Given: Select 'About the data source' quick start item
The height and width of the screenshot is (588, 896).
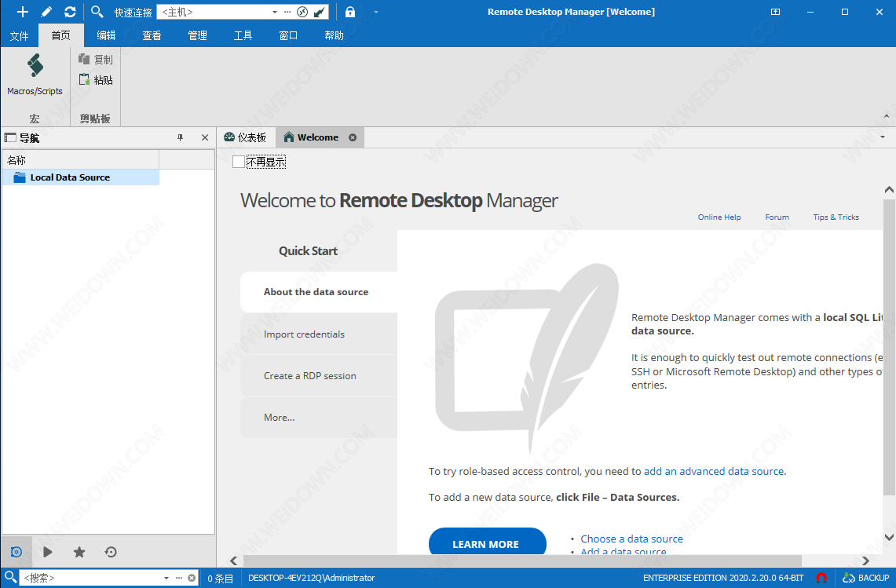Looking at the screenshot, I should click(x=319, y=292).
